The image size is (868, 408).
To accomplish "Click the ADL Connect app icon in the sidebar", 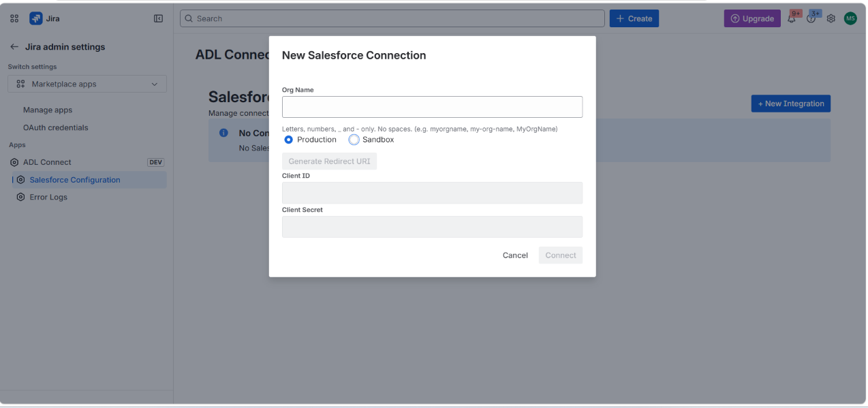I will pos(14,162).
